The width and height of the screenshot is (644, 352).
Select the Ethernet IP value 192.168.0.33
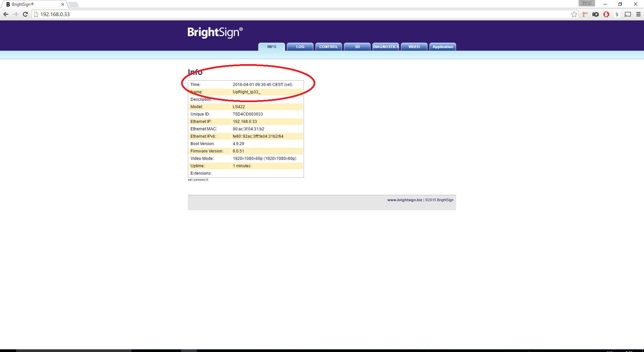click(x=245, y=122)
